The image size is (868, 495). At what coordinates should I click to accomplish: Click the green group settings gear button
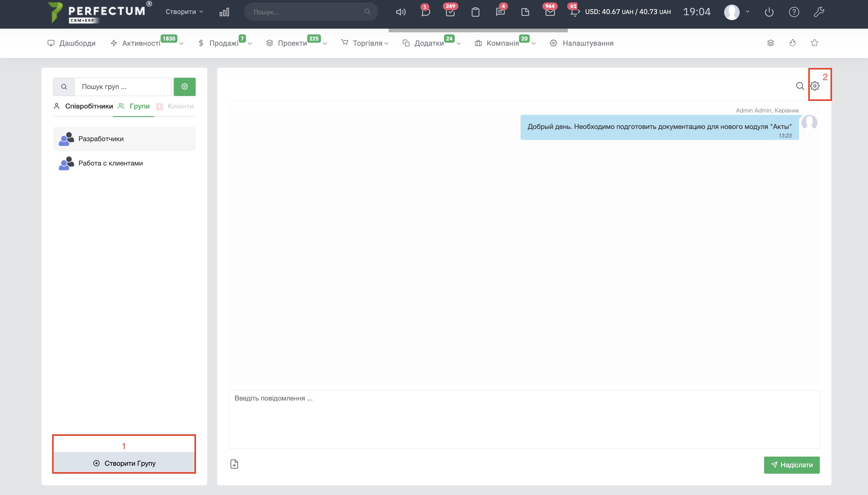185,87
